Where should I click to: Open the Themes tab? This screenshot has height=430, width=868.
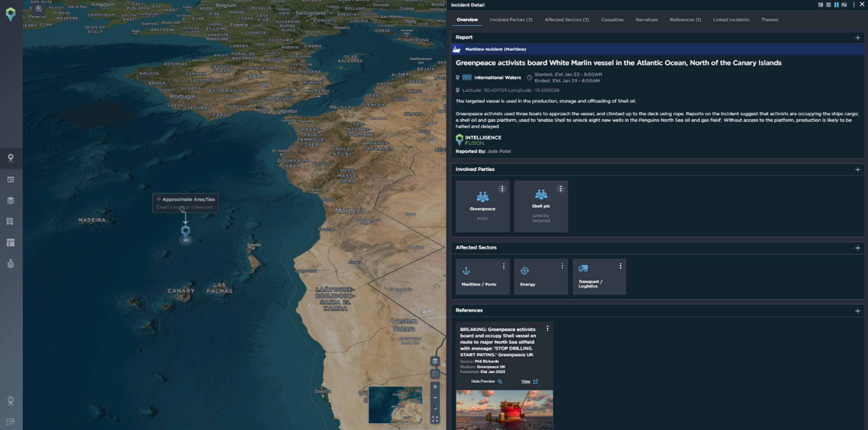tap(770, 20)
